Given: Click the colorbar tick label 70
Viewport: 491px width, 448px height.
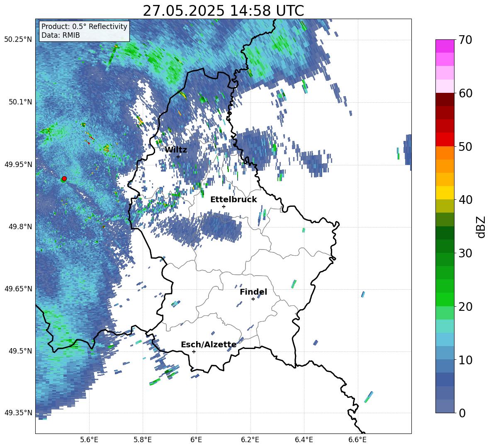Looking at the screenshot, I should [465, 40].
